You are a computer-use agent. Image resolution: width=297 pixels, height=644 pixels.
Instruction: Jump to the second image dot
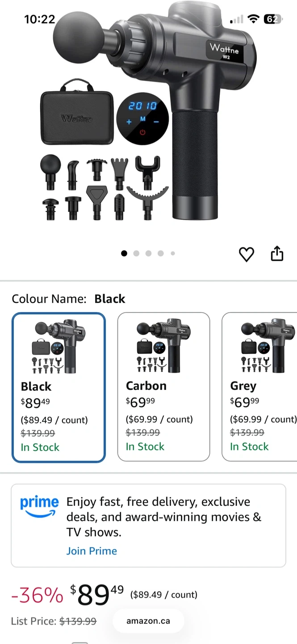pos(136,254)
